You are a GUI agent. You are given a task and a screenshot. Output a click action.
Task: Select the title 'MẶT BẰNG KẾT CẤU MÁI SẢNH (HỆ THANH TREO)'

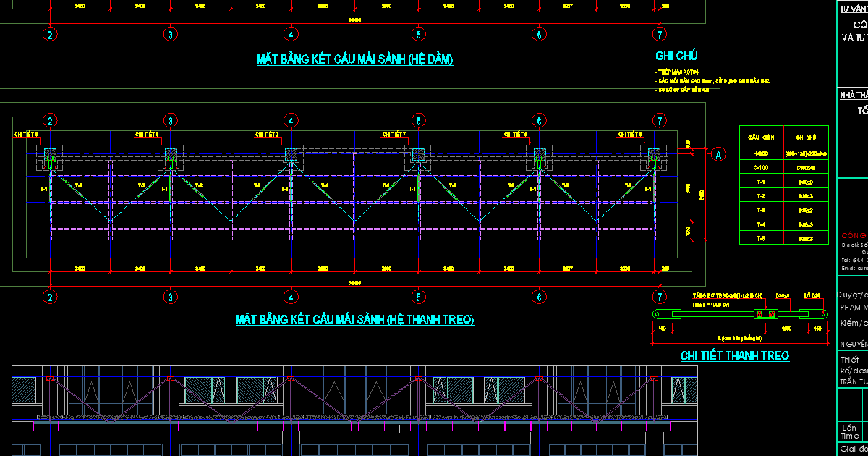click(x=354, y=319)
